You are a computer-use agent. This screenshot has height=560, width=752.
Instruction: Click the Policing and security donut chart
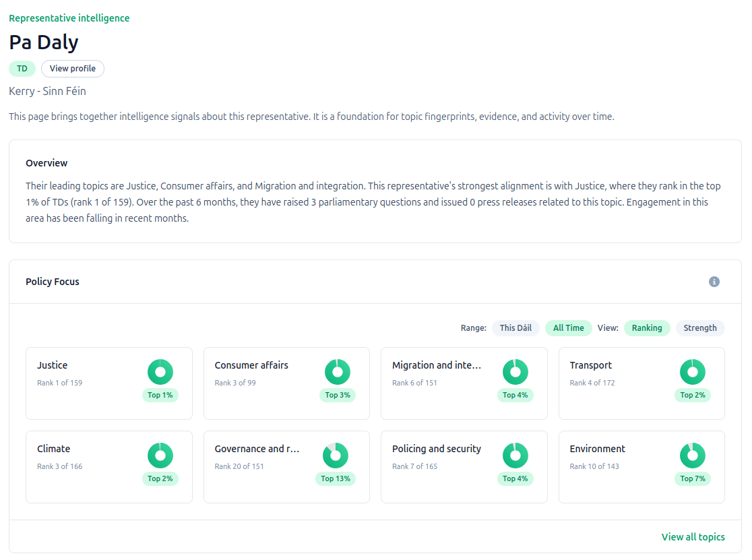(515, 455)
